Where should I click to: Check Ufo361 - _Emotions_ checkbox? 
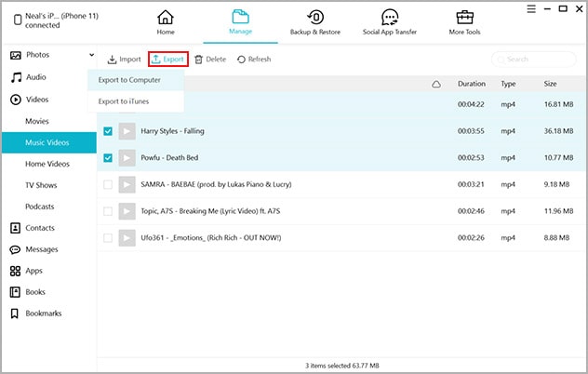(108, 238)
